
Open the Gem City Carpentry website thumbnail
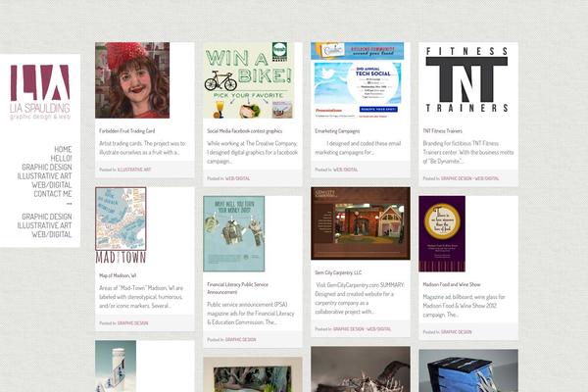[361, 223]
